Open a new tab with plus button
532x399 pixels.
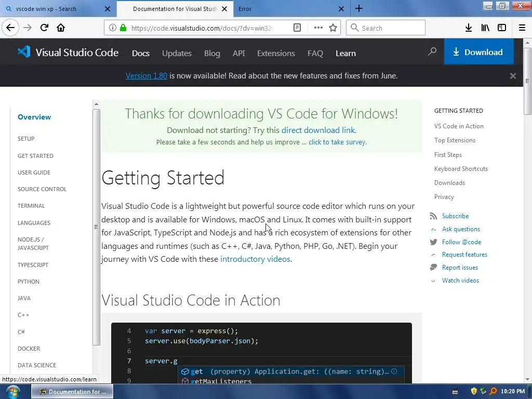point(358,8)
